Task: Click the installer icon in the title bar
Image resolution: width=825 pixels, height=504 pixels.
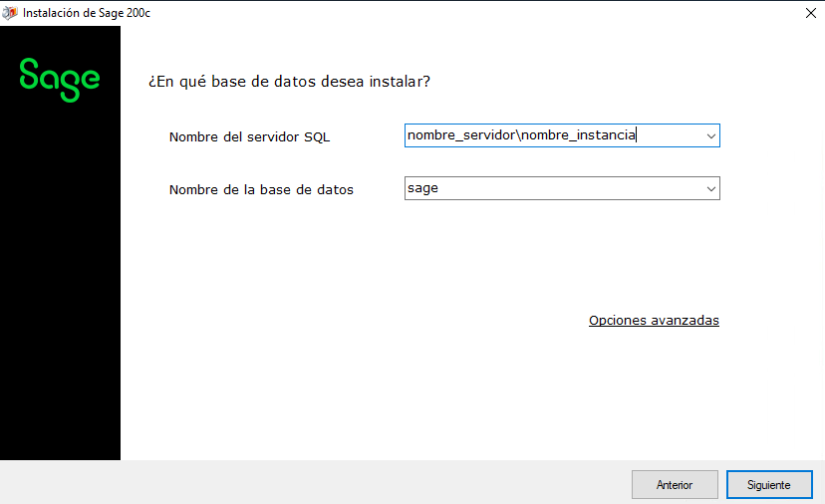Action: (x=10, y=13)
